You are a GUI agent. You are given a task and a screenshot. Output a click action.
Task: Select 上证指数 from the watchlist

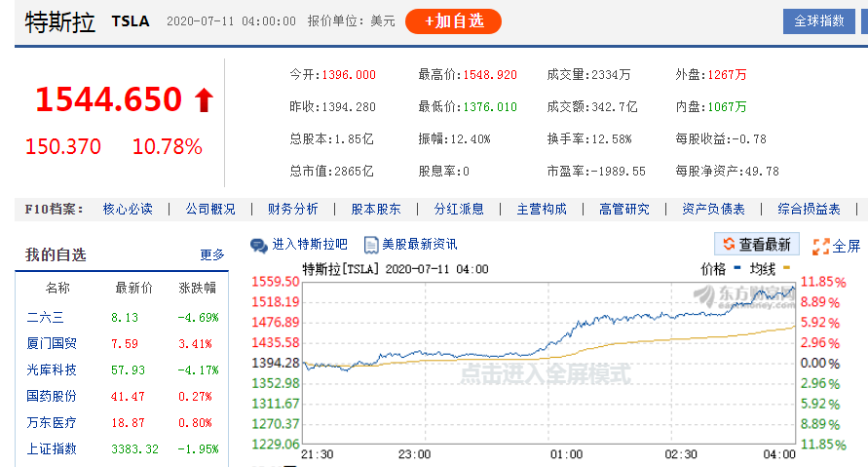pyautogui.click(x=53, y=448)
